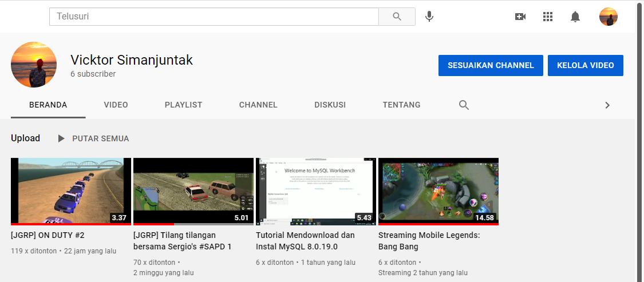
Task: Click title [JGRP] ON DUTY #2
Action: (48, 235)
